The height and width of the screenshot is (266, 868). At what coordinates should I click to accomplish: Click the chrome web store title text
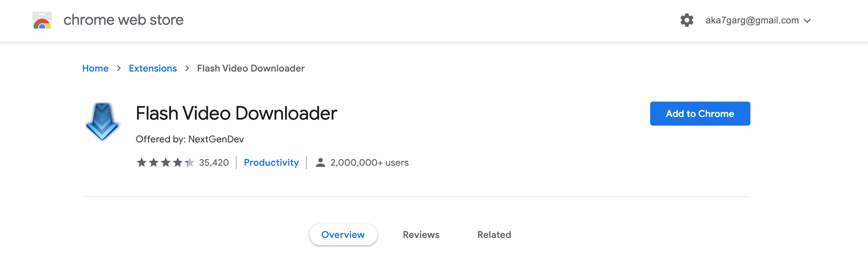point(123,20)
